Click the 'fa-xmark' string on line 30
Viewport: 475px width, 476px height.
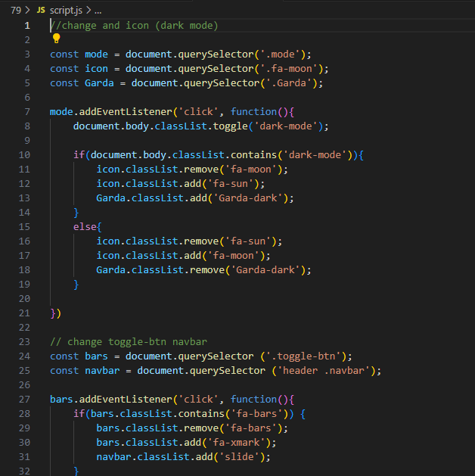[236, 442]
